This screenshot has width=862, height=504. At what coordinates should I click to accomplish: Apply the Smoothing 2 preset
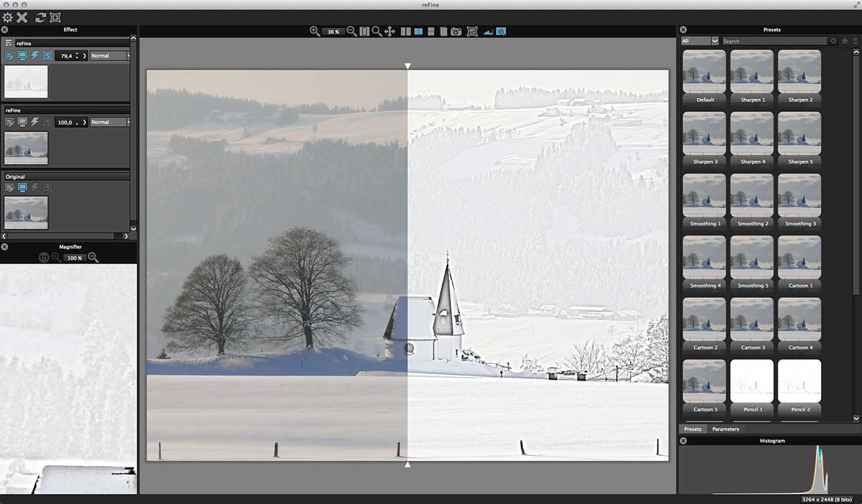(752, 200)
